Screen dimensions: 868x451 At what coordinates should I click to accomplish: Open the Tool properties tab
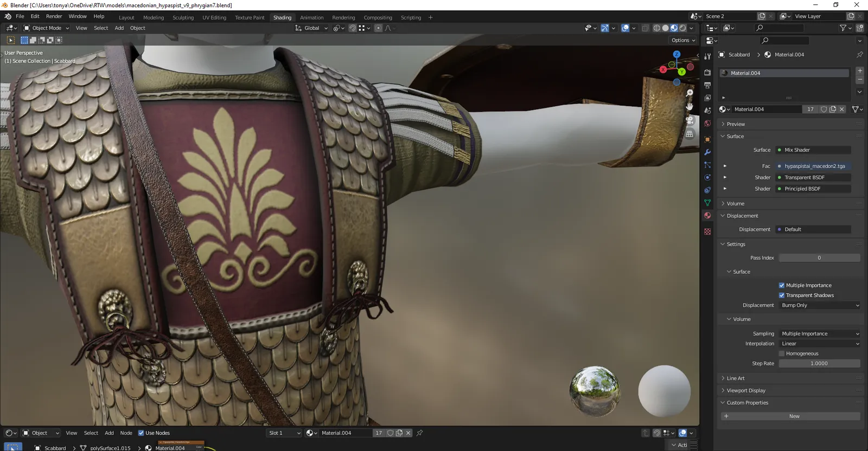[707, 56]
